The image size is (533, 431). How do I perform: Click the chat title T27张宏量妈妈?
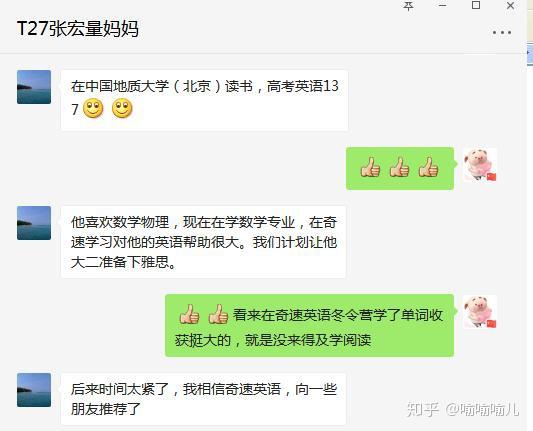coord(78,28)
